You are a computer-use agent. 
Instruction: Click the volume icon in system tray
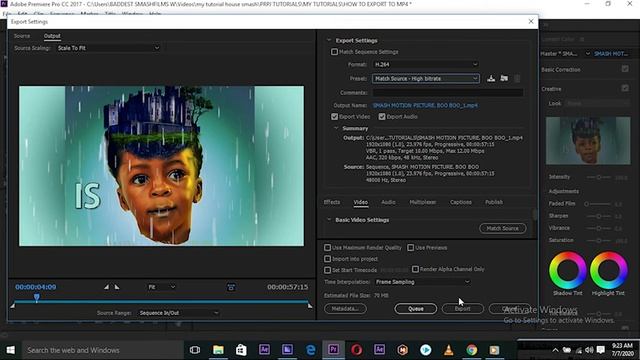click(x=589, y=350)
